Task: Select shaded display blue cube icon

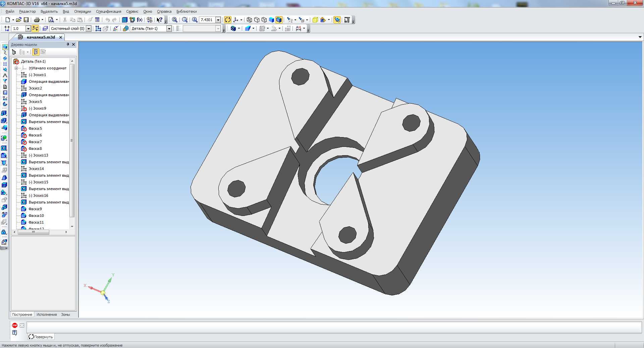Action: 271,20
